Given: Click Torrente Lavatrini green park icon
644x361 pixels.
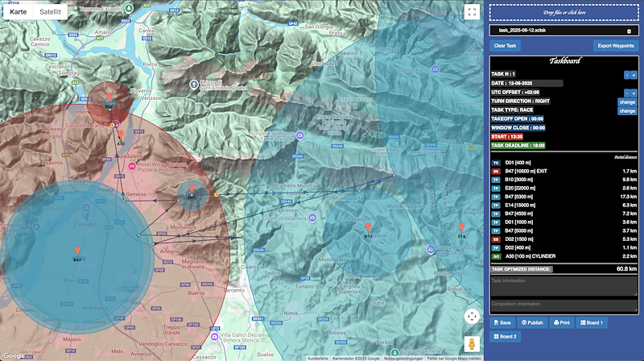Looking at the screenshot, I should (129, 8).
